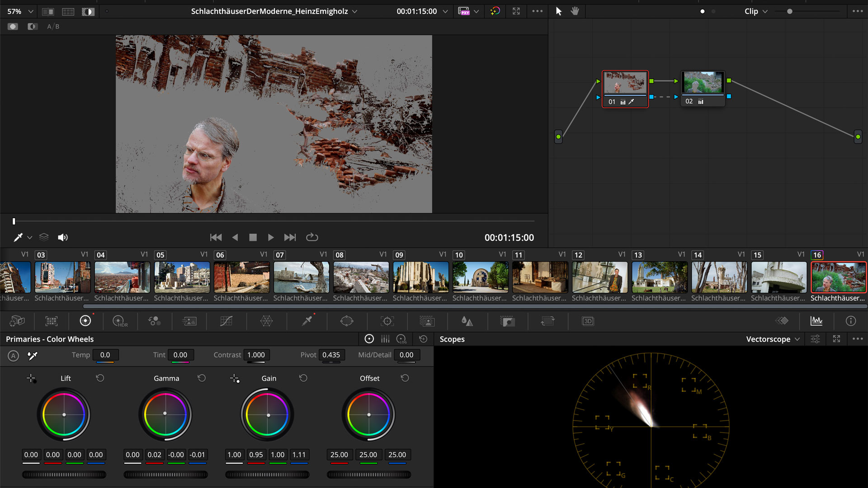The image size is (868, 488).
Task: Switch to Primaries Bars mode
Action: coord(385,339)
